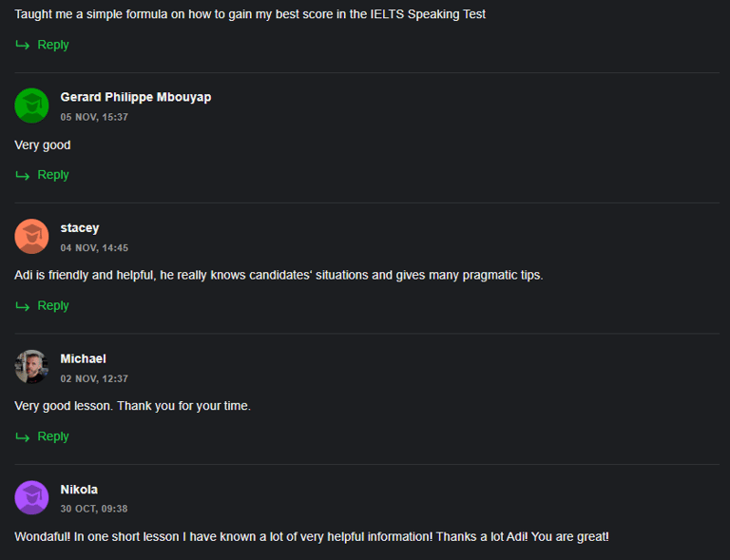Click stacey's orange graduate avatar icon
This screenshot has height=560, width=730.
(x=31, y=237)
